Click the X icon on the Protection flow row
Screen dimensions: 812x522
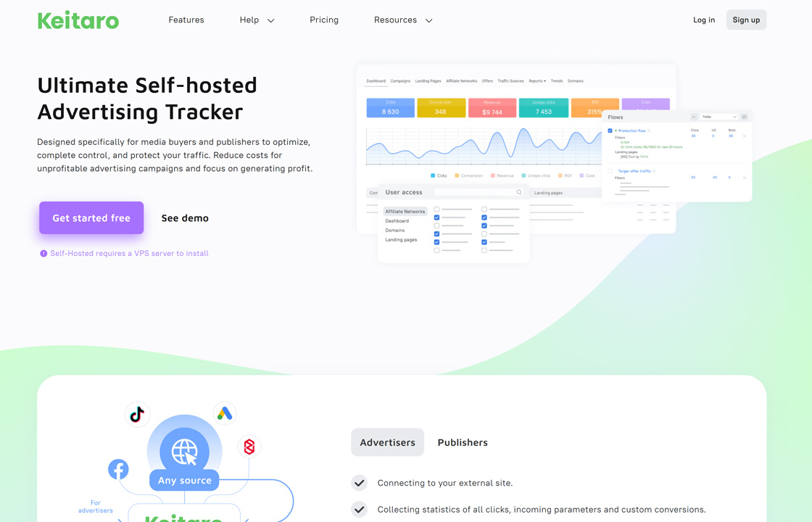[x=744, y=136]
